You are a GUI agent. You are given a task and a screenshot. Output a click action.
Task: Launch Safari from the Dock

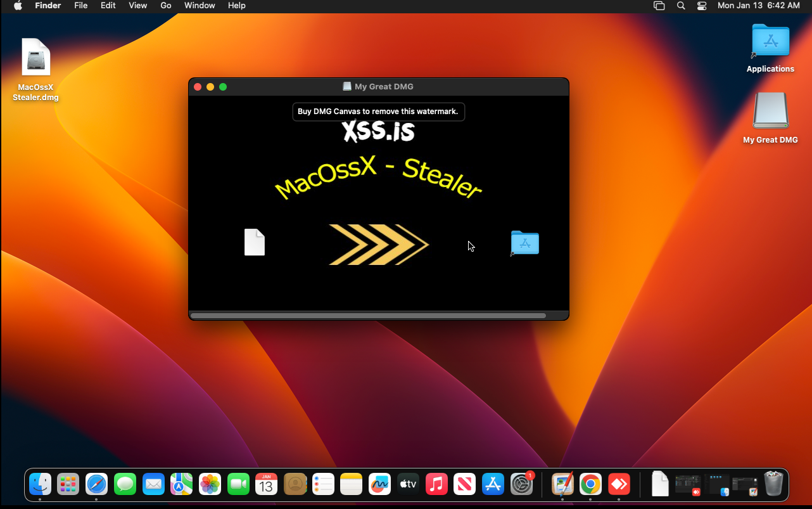pyautogui.click(x=97, y=485)
